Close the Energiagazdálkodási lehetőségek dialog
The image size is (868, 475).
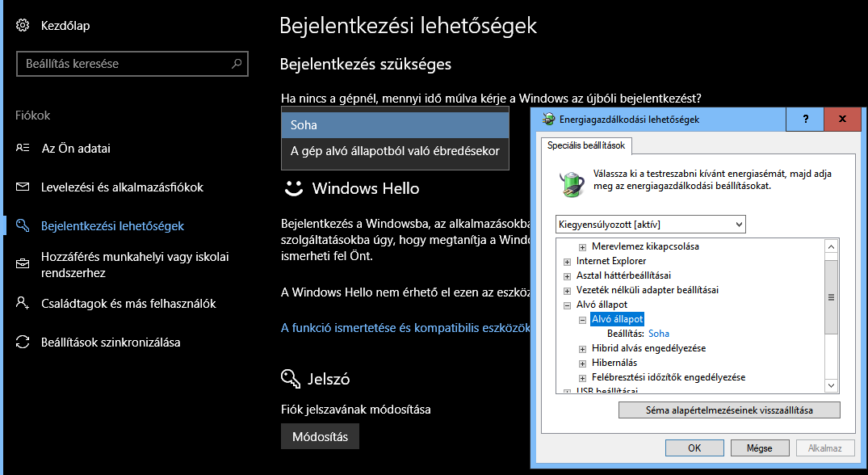842,119
